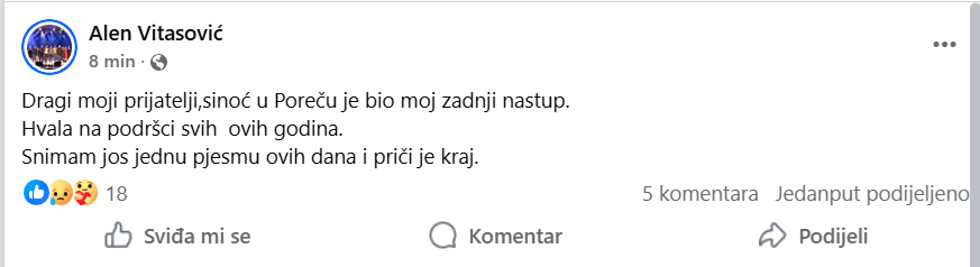Click the comment speech bubble icon
This screenshot has height=267, width=980.
443,235
